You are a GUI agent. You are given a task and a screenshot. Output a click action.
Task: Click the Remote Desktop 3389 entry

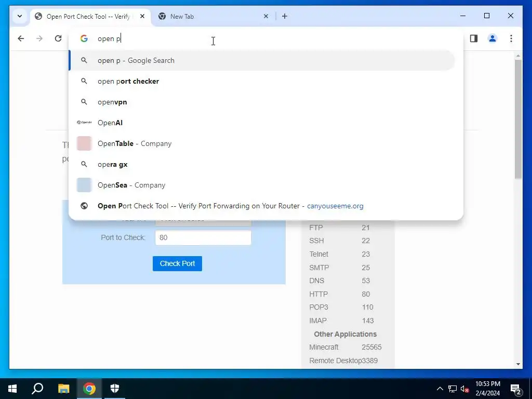tap(343, 361)
